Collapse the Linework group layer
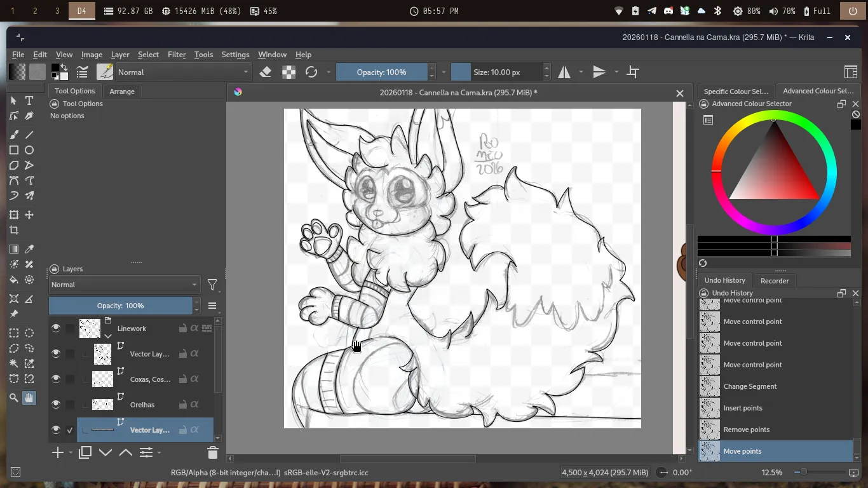Screen dimensions: 868x488 tap(108, 335)
